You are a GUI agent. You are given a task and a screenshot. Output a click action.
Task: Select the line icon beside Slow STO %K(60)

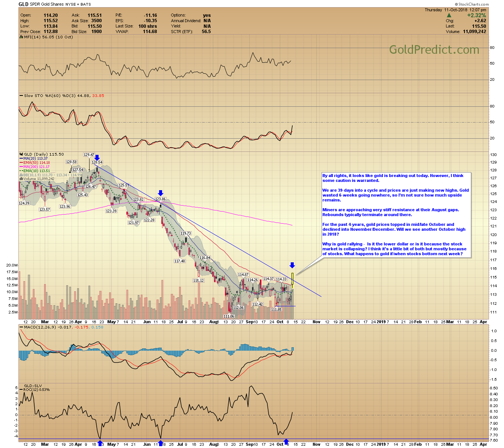pos(21,95)
